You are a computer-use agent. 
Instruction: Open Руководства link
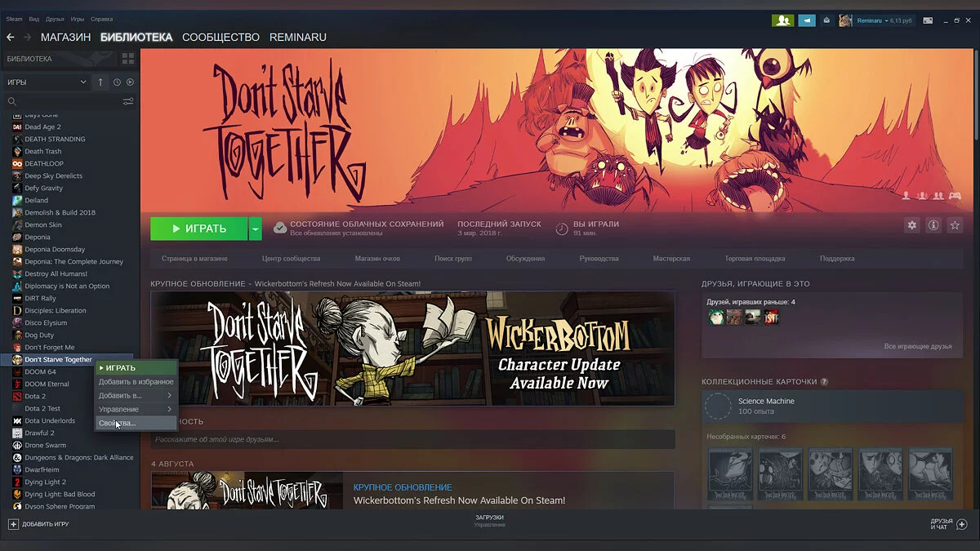pos(599,259)
